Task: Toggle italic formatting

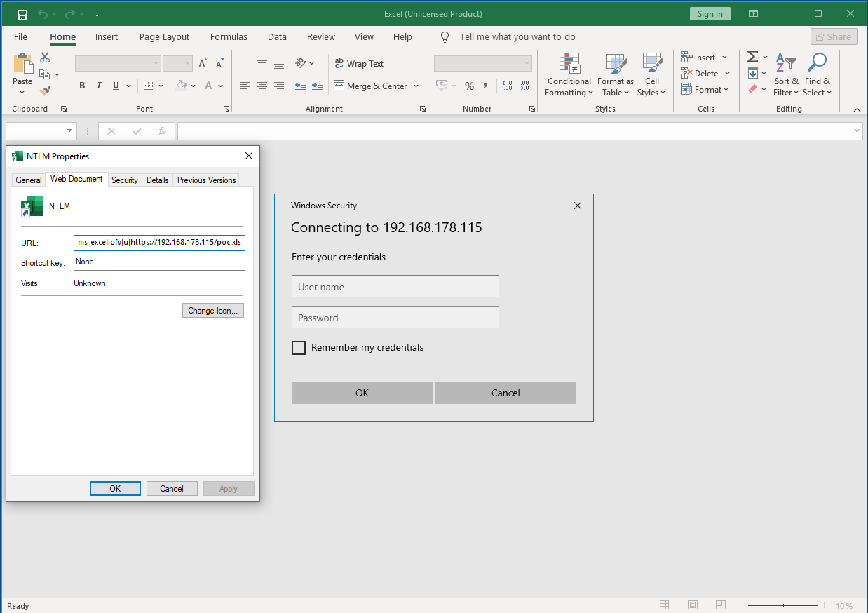Action: point(99,85)
